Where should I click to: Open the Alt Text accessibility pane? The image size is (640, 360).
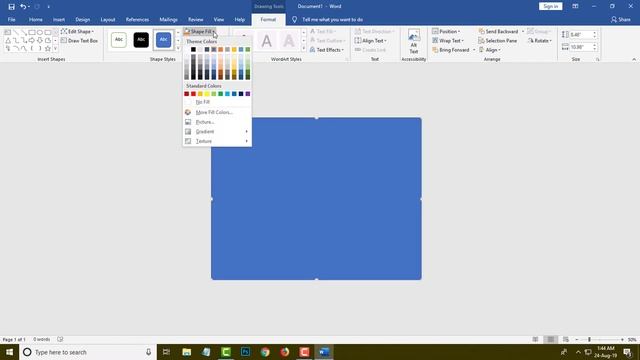pyautogui.click(x=413, y=42)
